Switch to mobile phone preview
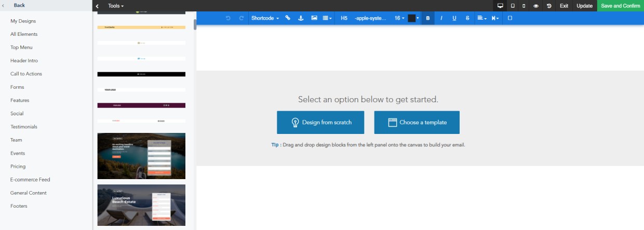Image resolution: width=644 pixels, height=230 pixels. (524, 6)
